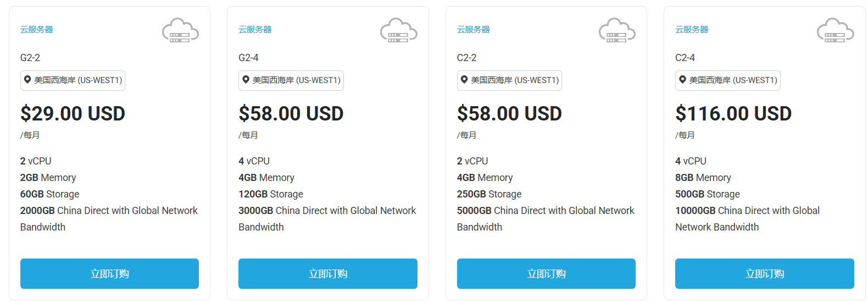868x302 pixels.
Task: Click the cloud server icon on C2-4 card
Action: pyautogui.click(x=835, y=30)
